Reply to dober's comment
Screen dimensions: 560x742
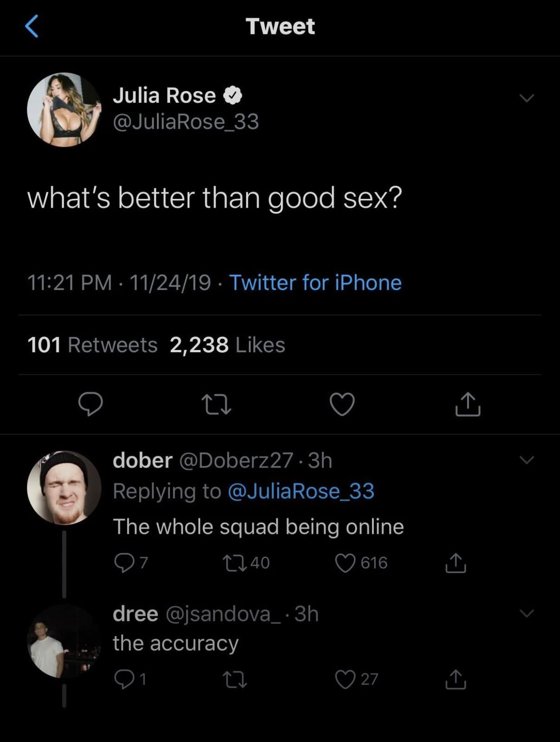(124, 563)
